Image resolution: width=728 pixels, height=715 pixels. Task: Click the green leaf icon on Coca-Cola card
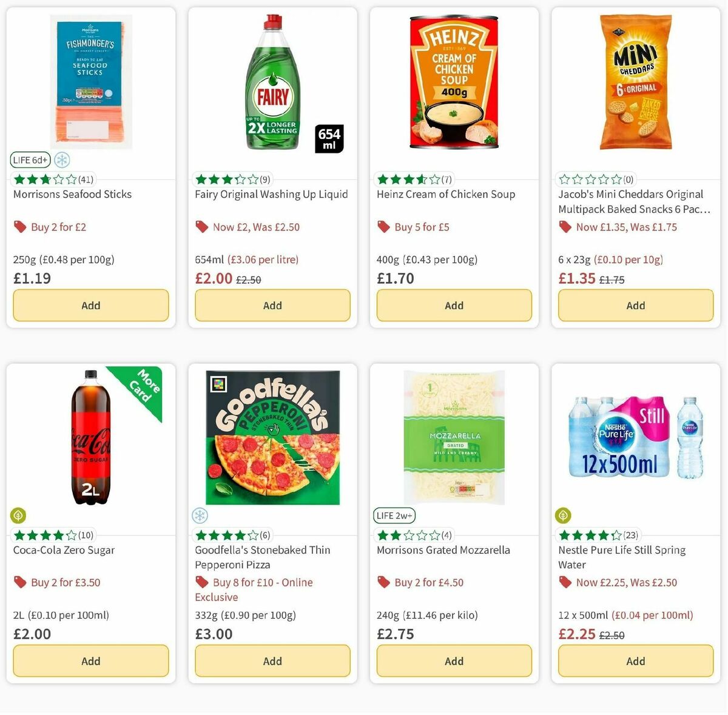(18, 515)
